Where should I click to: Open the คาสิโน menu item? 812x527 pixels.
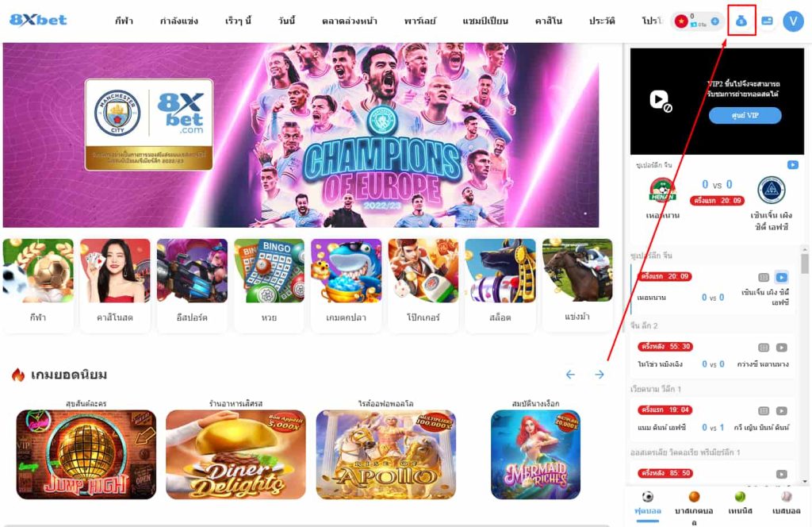pos(549,21)
